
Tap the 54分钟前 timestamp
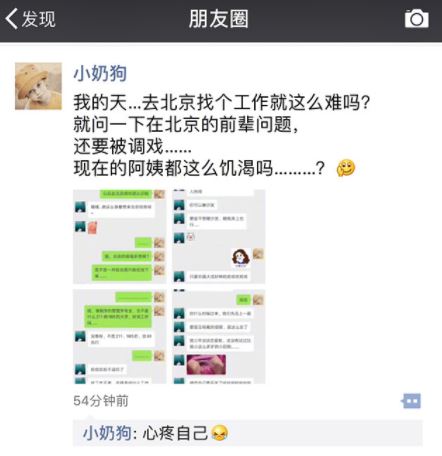tap(101, 401)
